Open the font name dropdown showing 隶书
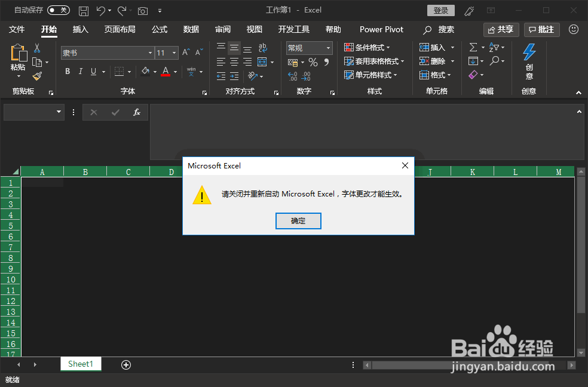This screenshot has width=588, height=387. (x=150, y=53)
